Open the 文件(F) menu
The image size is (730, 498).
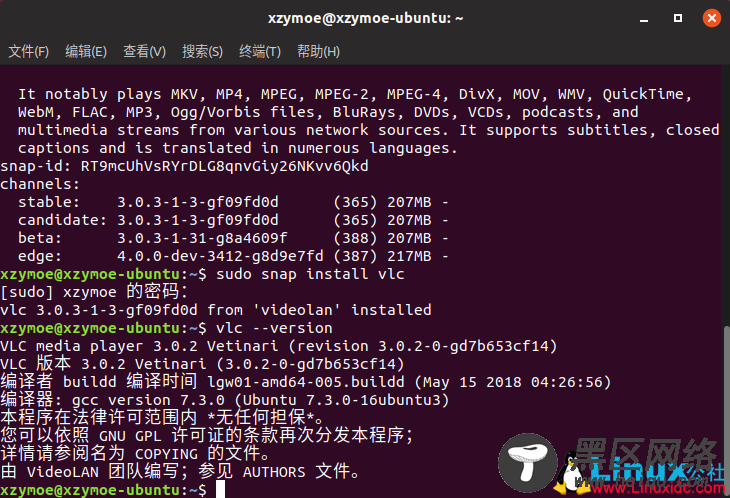(x=28, y=51)
